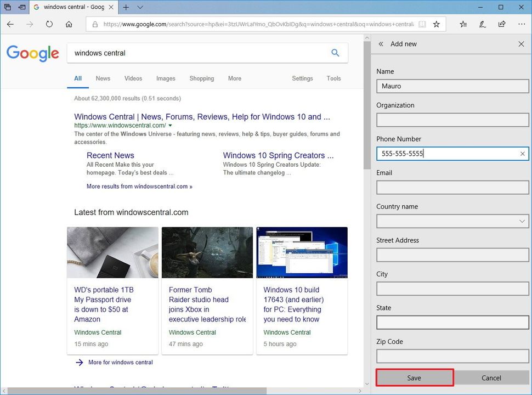The image size is (532, 395).
Task: Open reading view for this page
Action: tap(422, 24)
